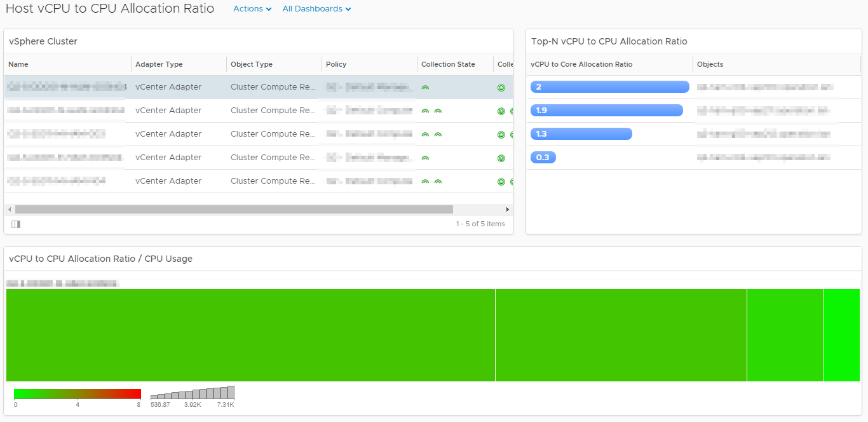Click the first row's green collection state icon
This screenshot has width=868, height=422.
pyautogui.click(x=425, y=88)
